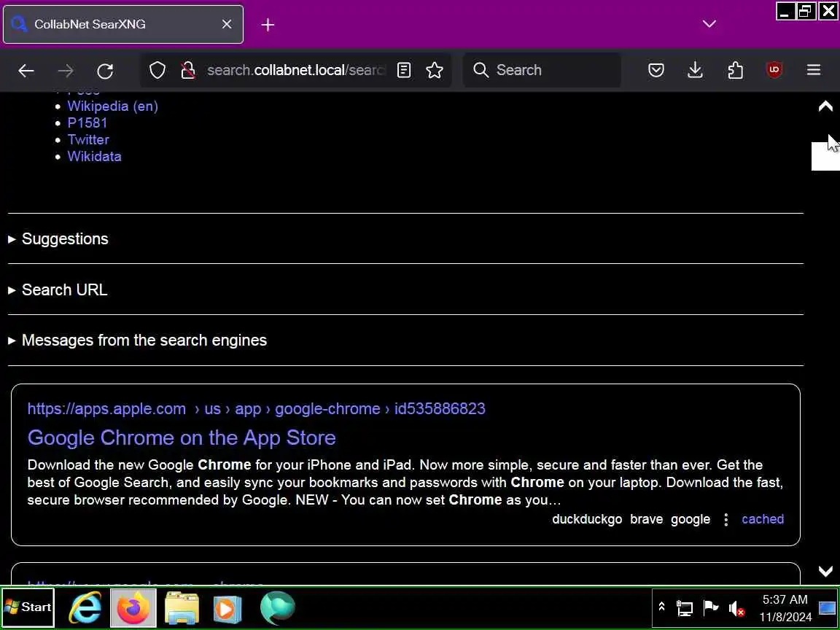Image resolution: width=840 pixels, height=630 pixels.
Task: Open the Action Center flag icon
Action: 710,607
